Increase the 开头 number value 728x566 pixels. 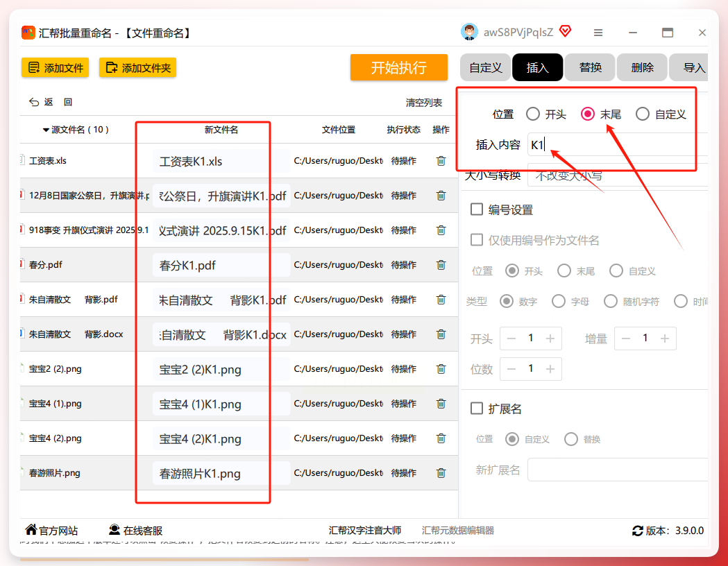[550, 338]
